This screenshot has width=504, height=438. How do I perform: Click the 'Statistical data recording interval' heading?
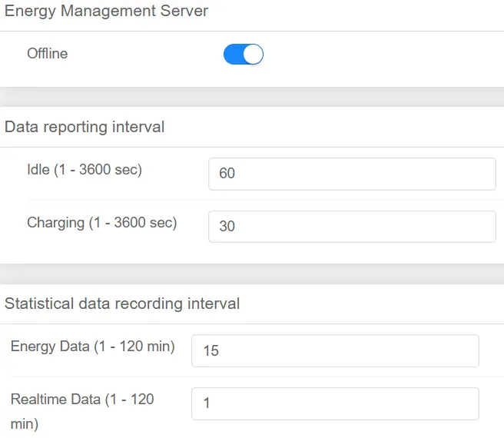122,304
